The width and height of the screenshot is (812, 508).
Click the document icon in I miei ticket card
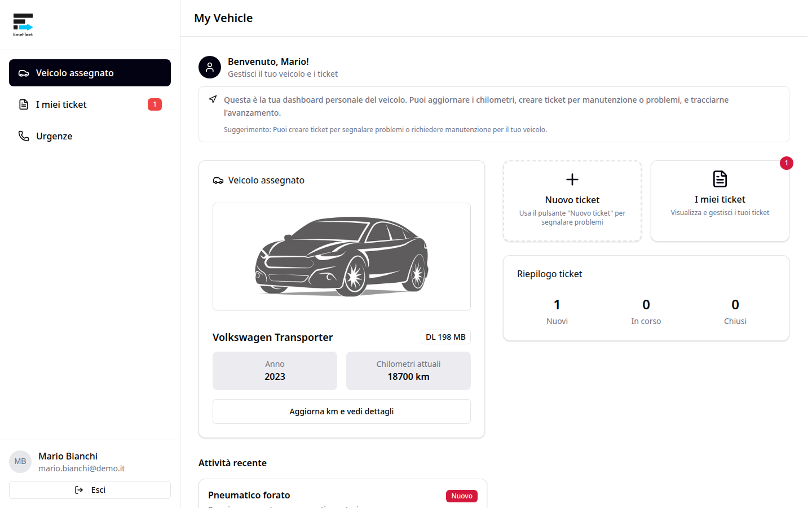point(720,179)
